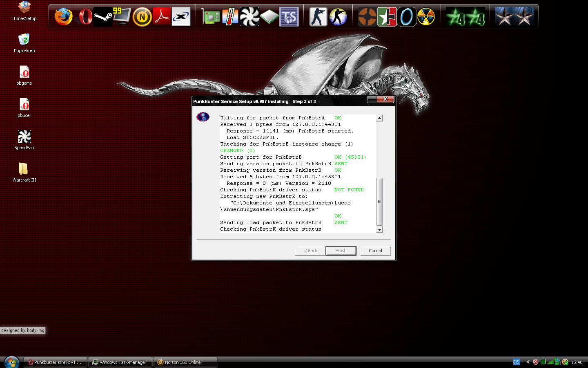This screenshot has height=368, width=588.
Task: Click the Norton green check tray icon
Action: [565, 362]
